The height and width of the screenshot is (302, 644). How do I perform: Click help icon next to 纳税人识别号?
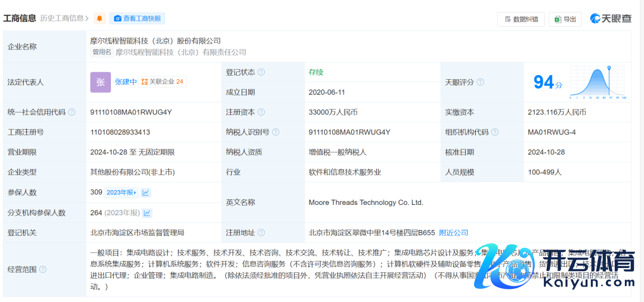coord(275,132)
